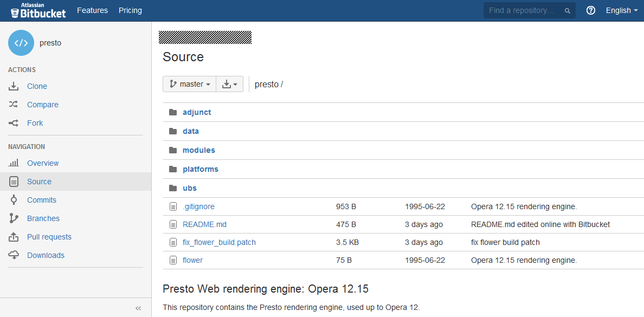
Task: Click the Downloads cloud icon
Action: [14, 255]
